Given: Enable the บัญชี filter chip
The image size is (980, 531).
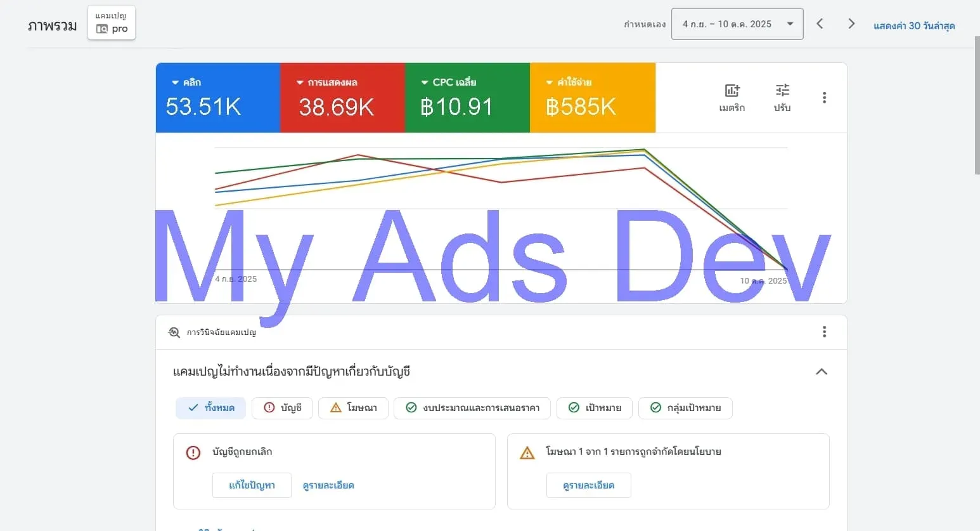Looking at the screenshot, I should click(x=282, y=408).
